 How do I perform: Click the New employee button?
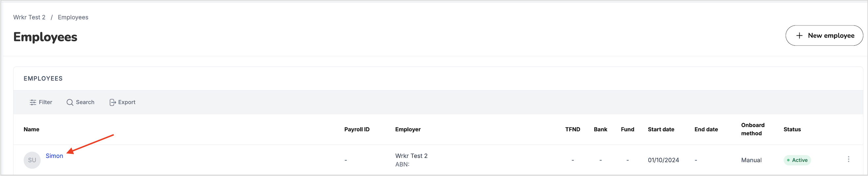(824, 35)
